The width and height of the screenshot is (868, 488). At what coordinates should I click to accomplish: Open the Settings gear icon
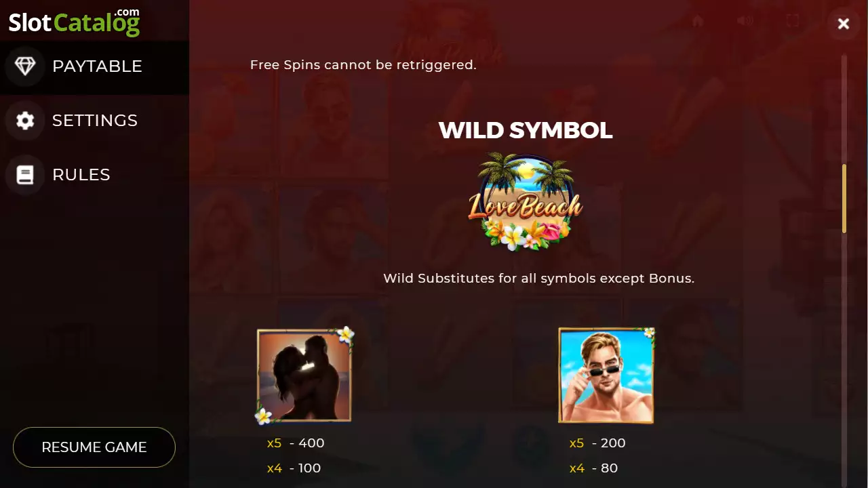point(25,121)
